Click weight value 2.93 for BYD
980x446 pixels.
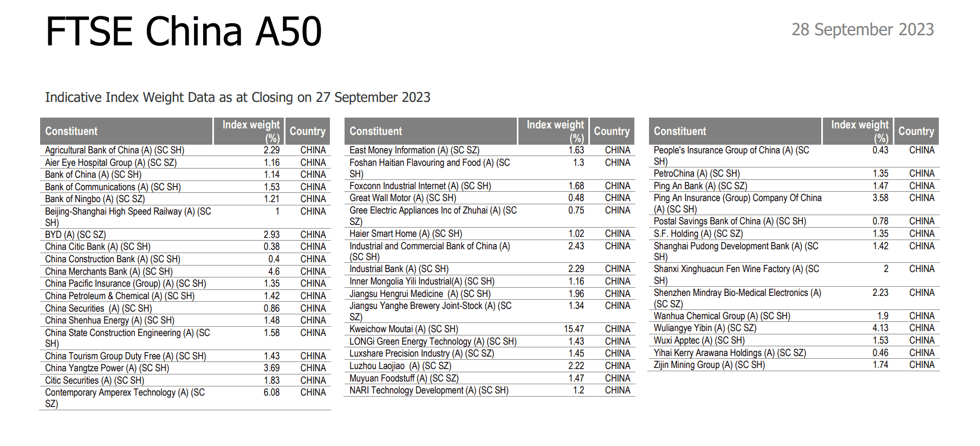tap(272, 235)
